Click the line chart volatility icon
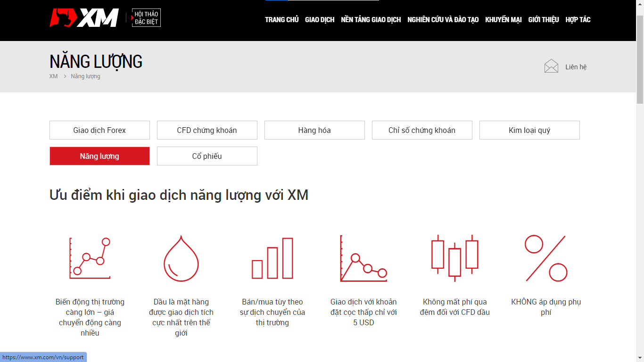The height and width of the screenshot is (362, 644). coord(90,258)
